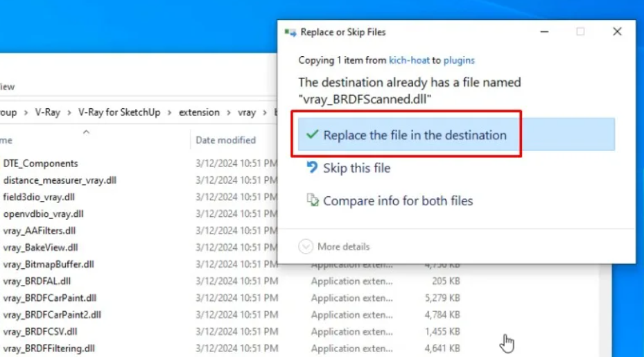Select the vray_BRDFCarPaint2.dll file
Viewport: 644px width, 357px height.
tap(52, 315)
